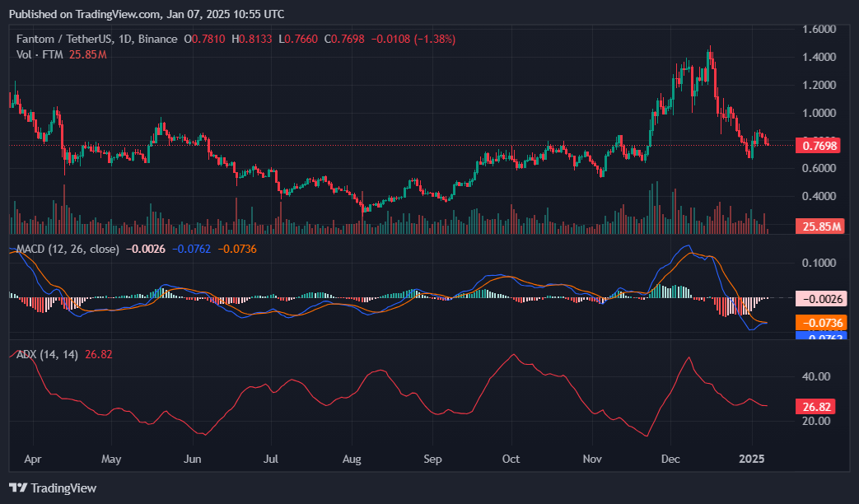Click the red 25.85M volume axis tag
The width and height of the screenshot is (859, 504).
pos(819,226)
